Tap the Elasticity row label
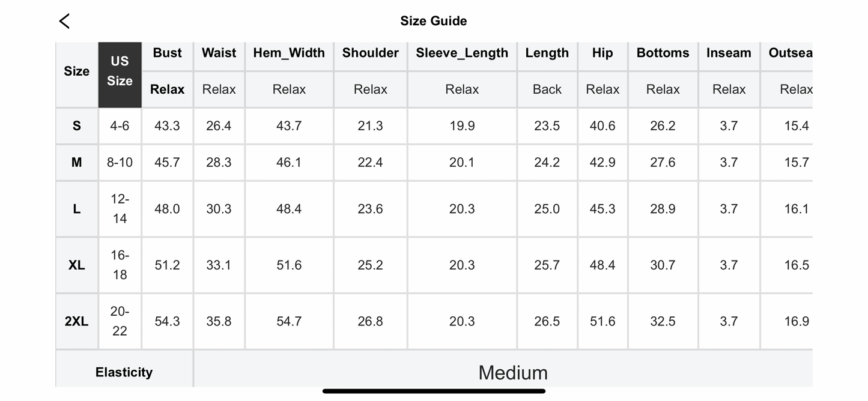Screen dimensions: 868x401 pos(124,372)
